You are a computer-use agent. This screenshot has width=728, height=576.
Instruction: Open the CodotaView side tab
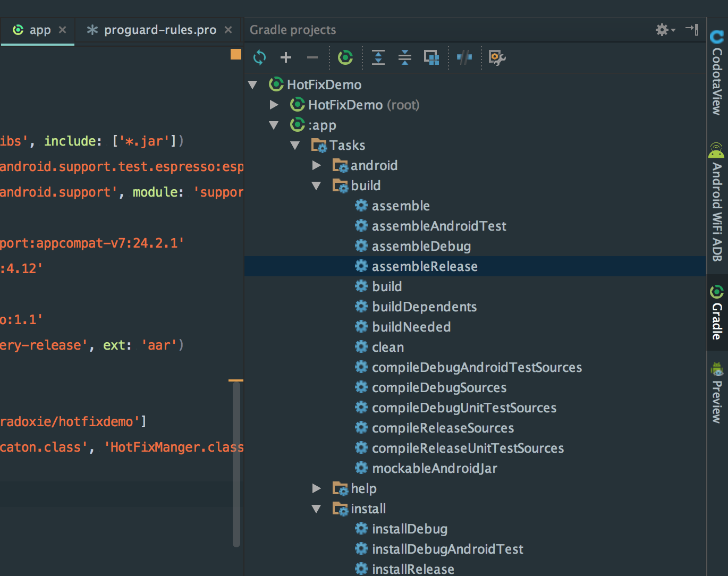click(x=717, y=73)
